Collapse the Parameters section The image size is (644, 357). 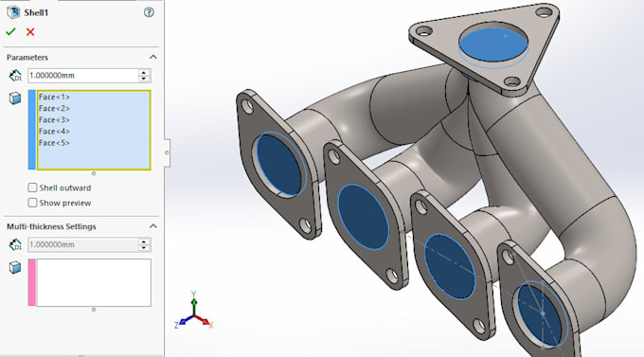(x=153, y=57)
